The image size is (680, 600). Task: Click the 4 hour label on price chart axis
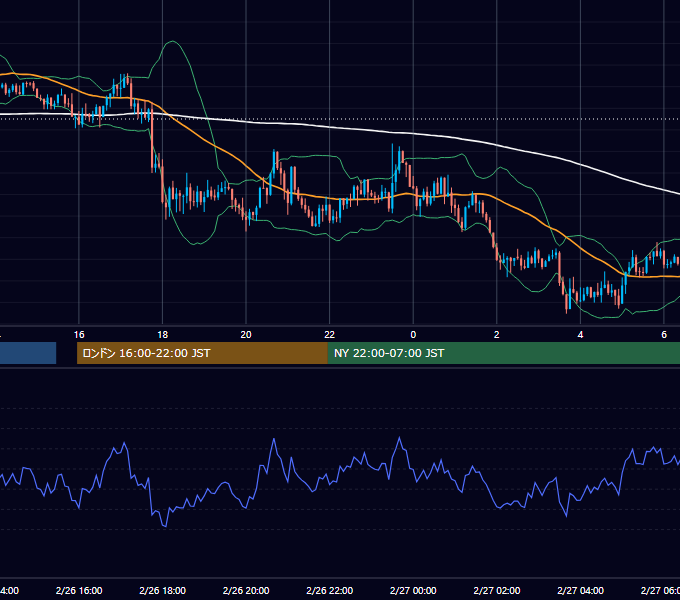580,335
